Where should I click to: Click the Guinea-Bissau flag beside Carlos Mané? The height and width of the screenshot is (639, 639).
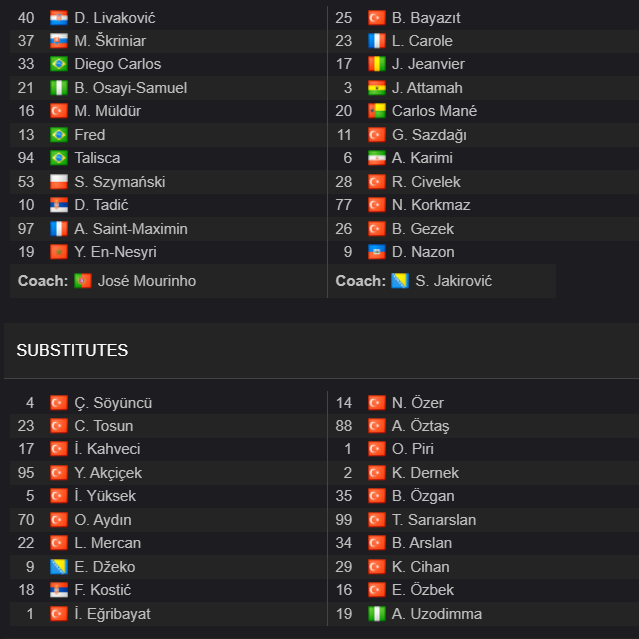(x=377, y=111)
